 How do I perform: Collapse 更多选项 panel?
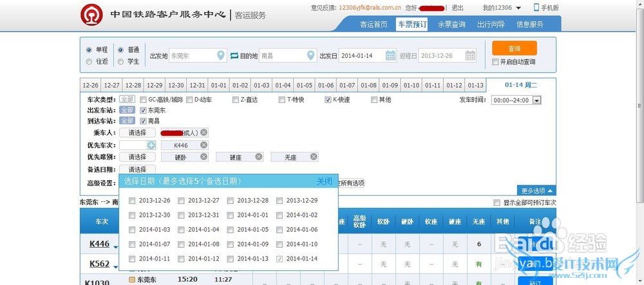coord(536,190)
